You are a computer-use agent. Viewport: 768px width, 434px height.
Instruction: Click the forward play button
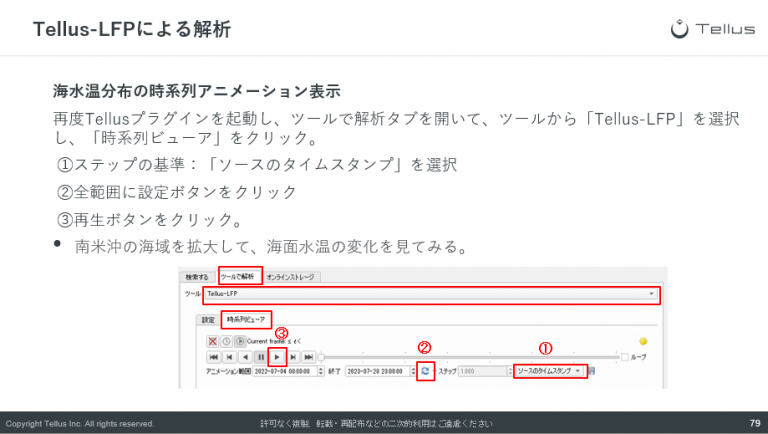[x=277, y=357]
